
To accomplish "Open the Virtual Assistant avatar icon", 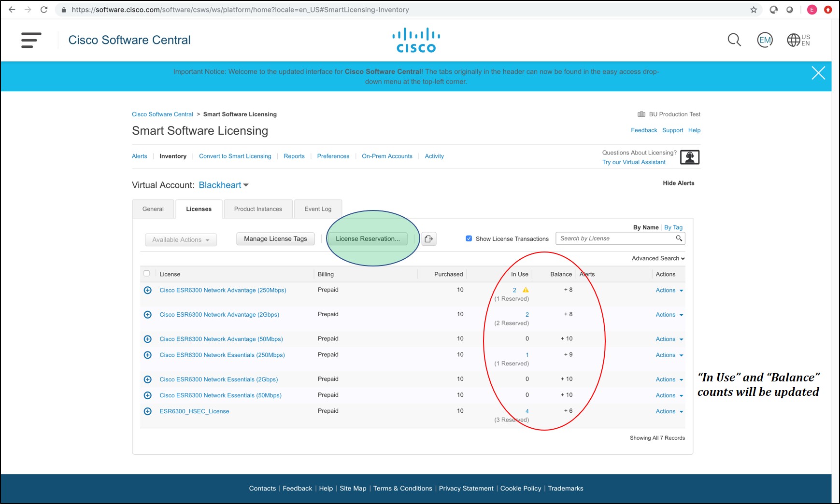I will click(x=690, y=157).
